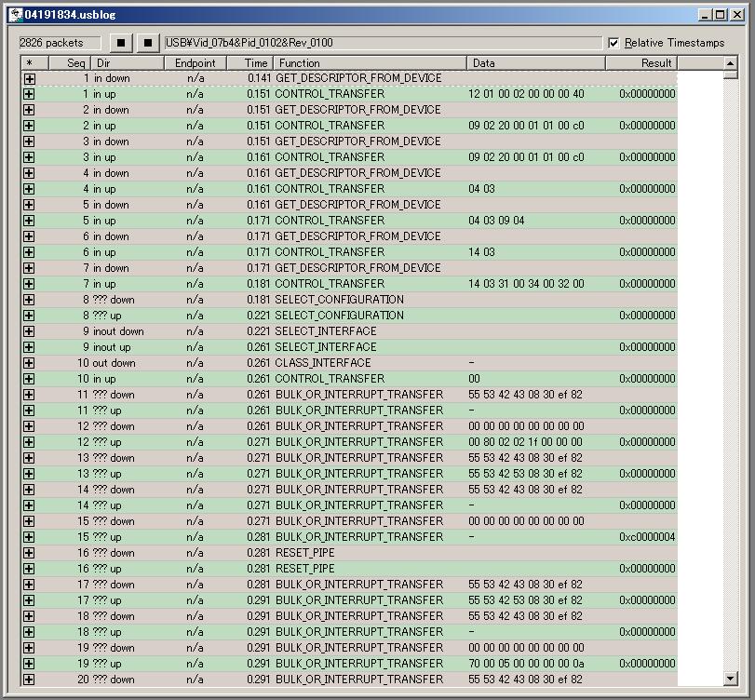This screenshot has height=700, width=755.
Task: Click the USB Vid_07b4 device path field
Action: click(382, 43)
